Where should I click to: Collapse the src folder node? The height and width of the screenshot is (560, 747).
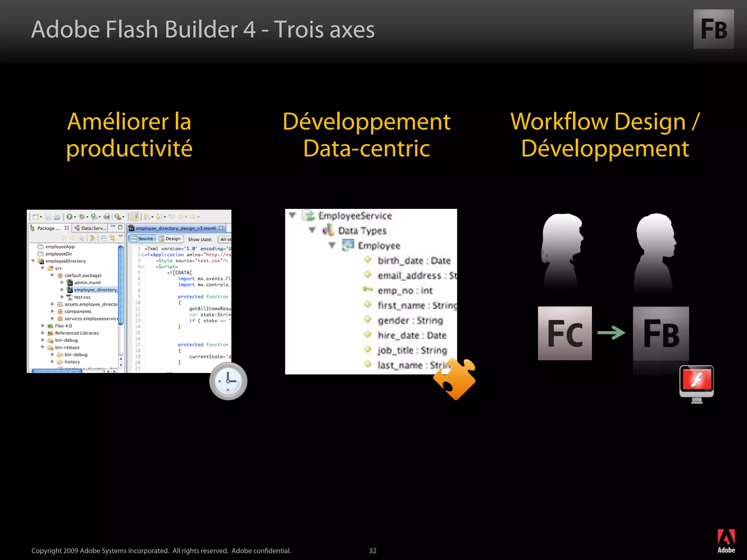pyautogui.click(x=43, y=268)
